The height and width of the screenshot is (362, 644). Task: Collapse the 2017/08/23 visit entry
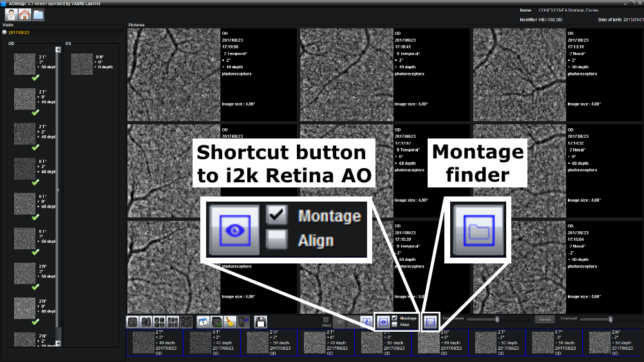[5, 32]
